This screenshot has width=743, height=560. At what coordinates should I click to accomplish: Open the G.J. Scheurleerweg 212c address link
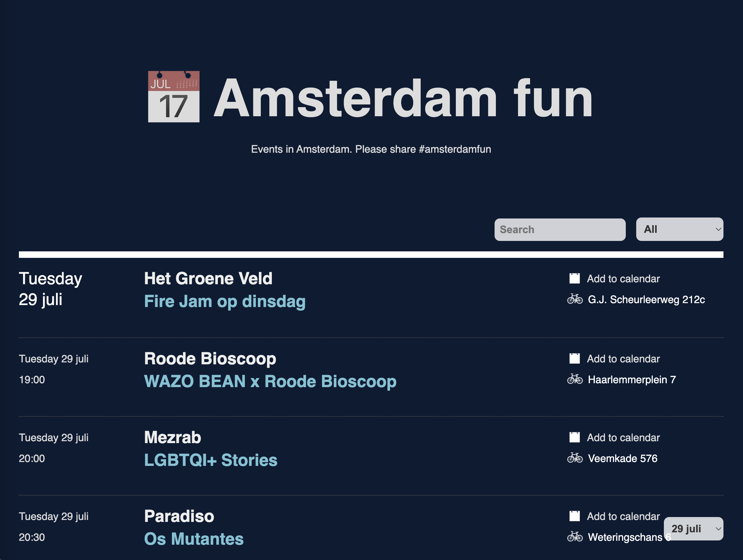(x=646, y=299)
